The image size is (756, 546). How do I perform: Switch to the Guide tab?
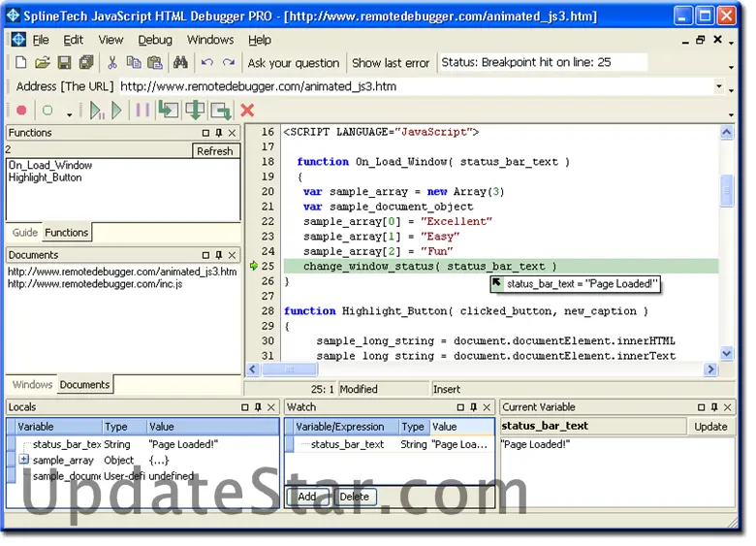point(24,233)
